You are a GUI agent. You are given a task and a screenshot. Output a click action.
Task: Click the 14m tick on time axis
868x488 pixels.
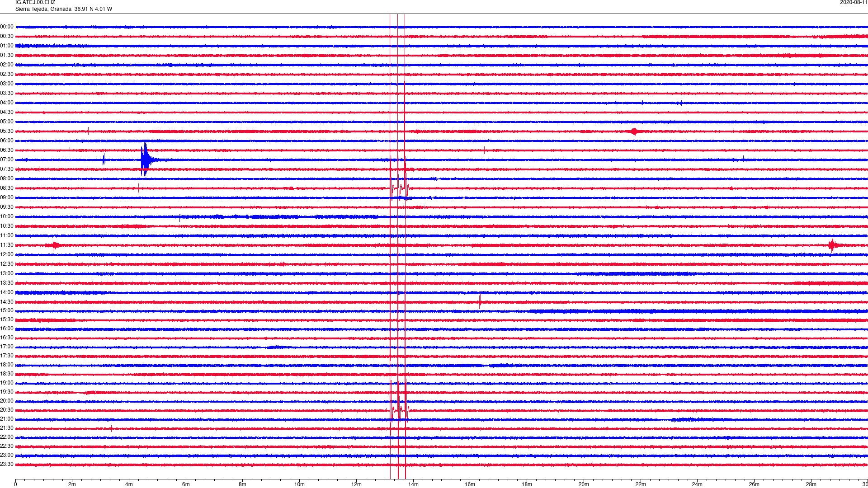[x=413, y=484]
